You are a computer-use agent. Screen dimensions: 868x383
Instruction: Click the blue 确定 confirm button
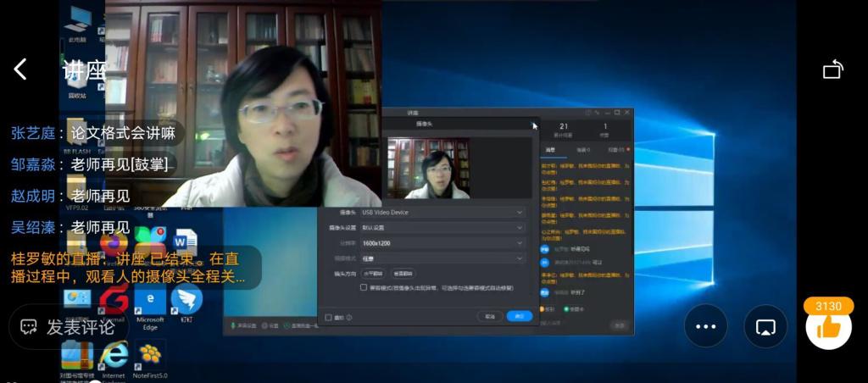click(520, 317)
